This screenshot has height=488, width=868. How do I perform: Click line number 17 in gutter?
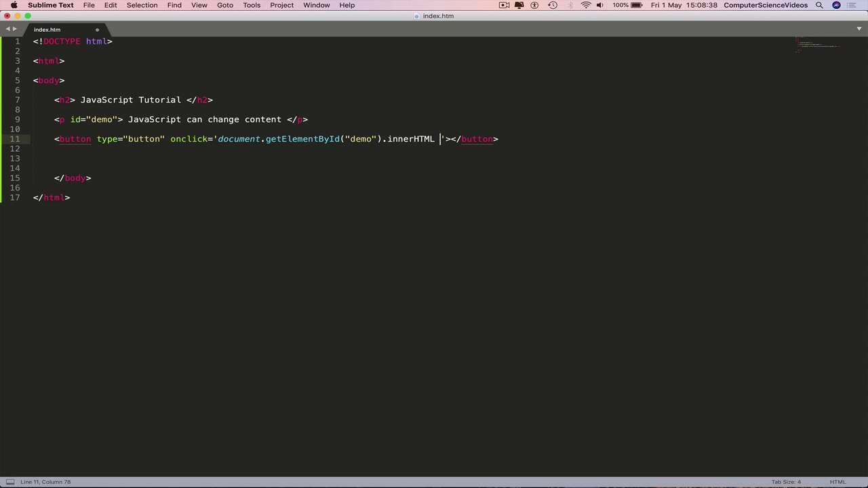click(15, 197)
